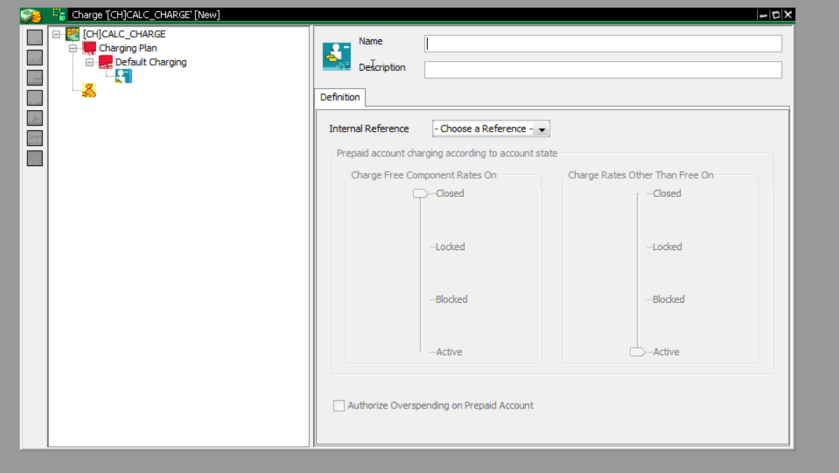This screenshot has height=473, width=839.
Task: Collapse the [CH]CALC_CHARGE tree root
Action: (56, 34)
